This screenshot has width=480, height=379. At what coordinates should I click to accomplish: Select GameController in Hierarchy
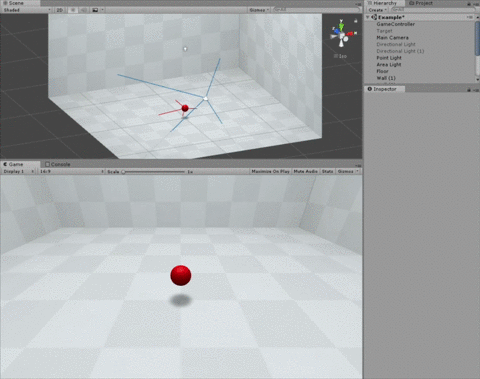coord(396,24)
